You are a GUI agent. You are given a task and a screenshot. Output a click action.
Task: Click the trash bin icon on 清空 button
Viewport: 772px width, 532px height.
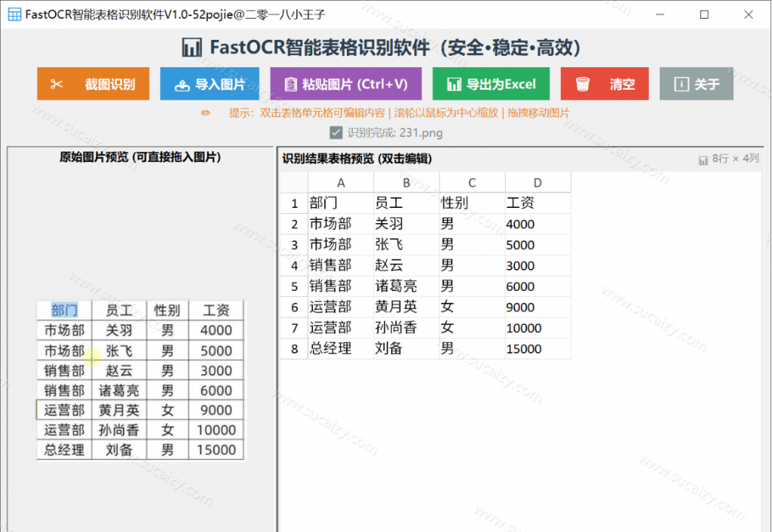tap(583, 84)
